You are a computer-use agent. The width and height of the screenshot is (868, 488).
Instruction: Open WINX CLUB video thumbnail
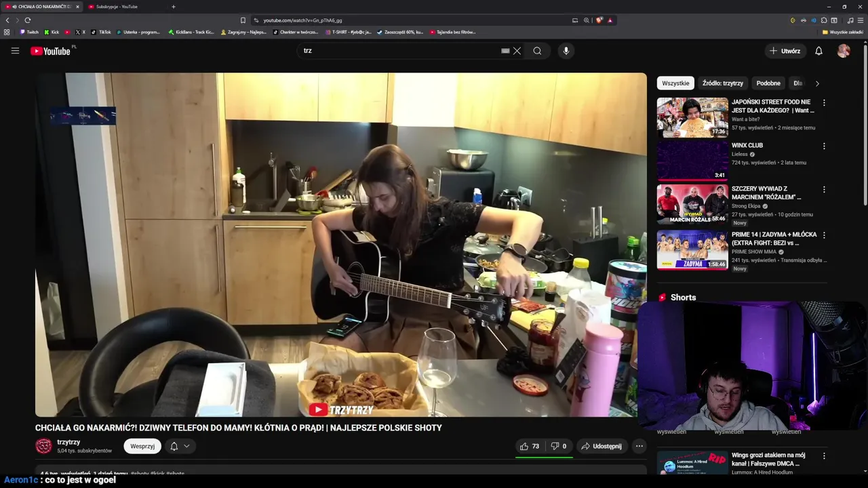point(692,161)
